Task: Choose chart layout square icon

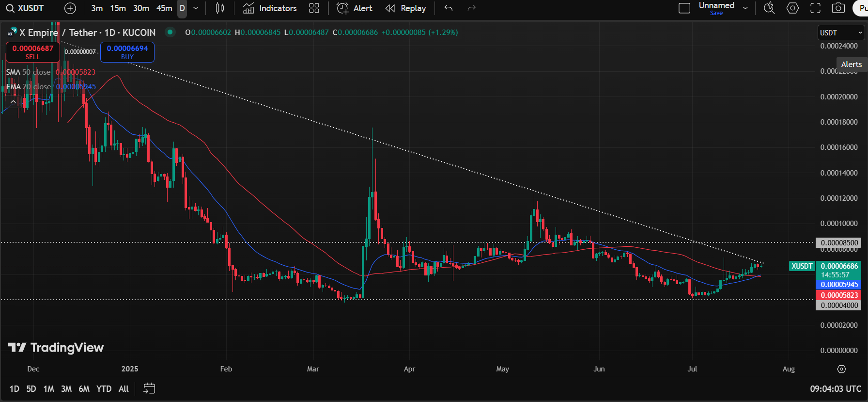Action: pos(684,8)
